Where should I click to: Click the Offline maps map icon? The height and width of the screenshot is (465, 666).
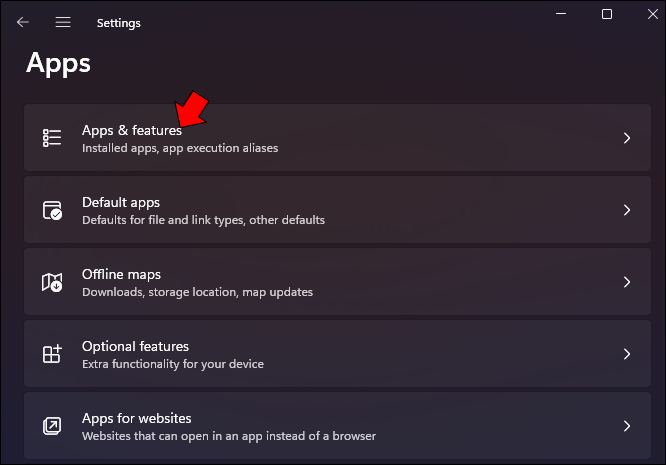52,282
